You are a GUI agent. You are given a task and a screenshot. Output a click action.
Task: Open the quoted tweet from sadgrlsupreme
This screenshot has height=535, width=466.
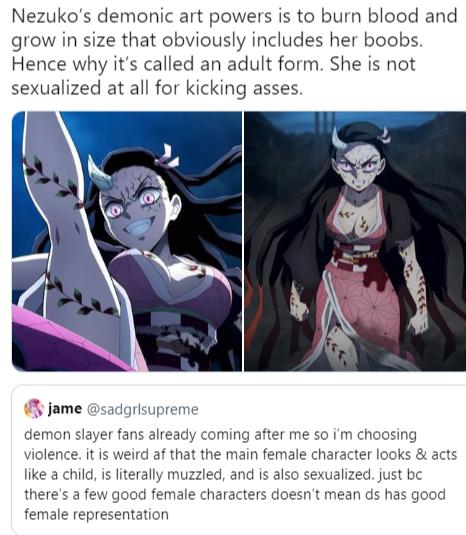(x=239, y=460)
